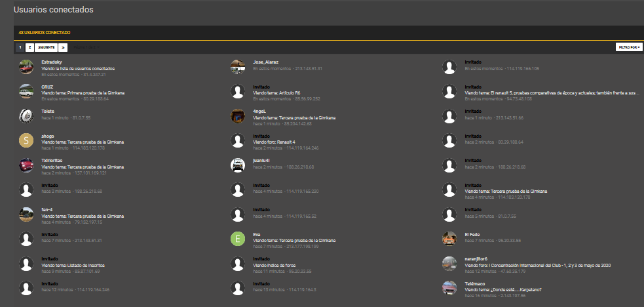Open the Índice de foros link
The height and width of the screenshot is (307, 644).
(x=281, y=265)
